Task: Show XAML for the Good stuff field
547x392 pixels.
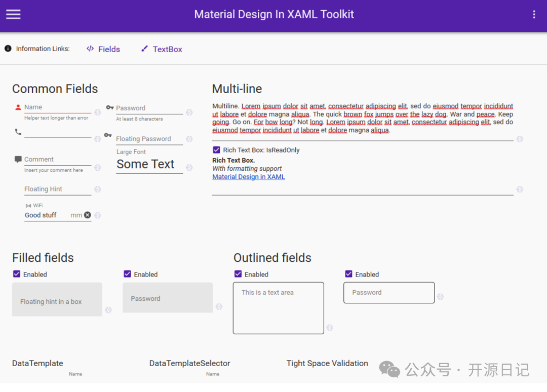Action: point(98,215)
